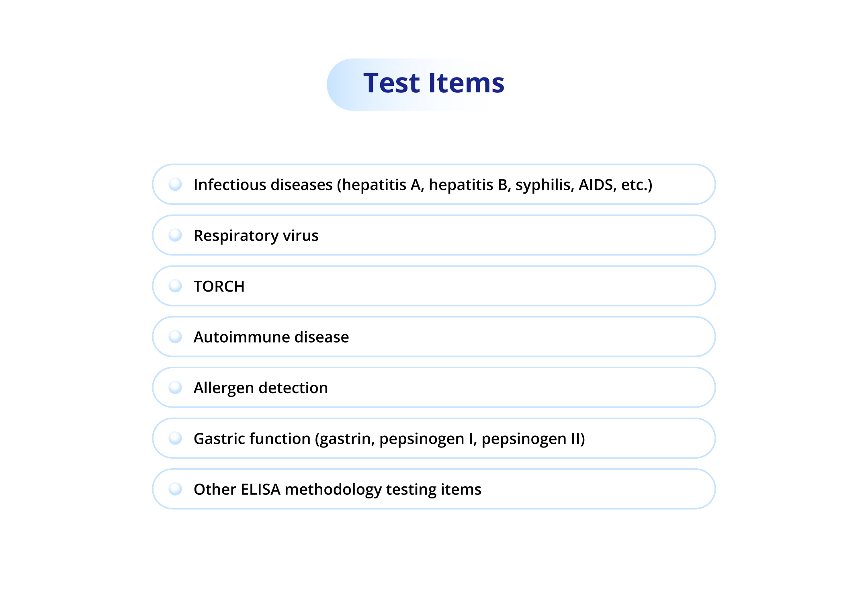Select the Respiratory virus label
Image resolution: width=868 pixels, height=592 pixels.
click(x=256, y=235)
